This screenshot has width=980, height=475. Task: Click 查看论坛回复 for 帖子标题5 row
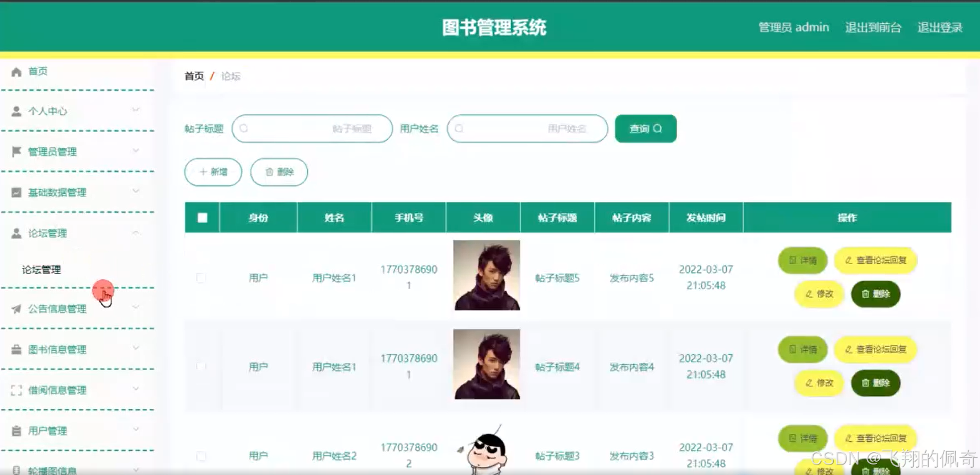click(x=876, y=260)
